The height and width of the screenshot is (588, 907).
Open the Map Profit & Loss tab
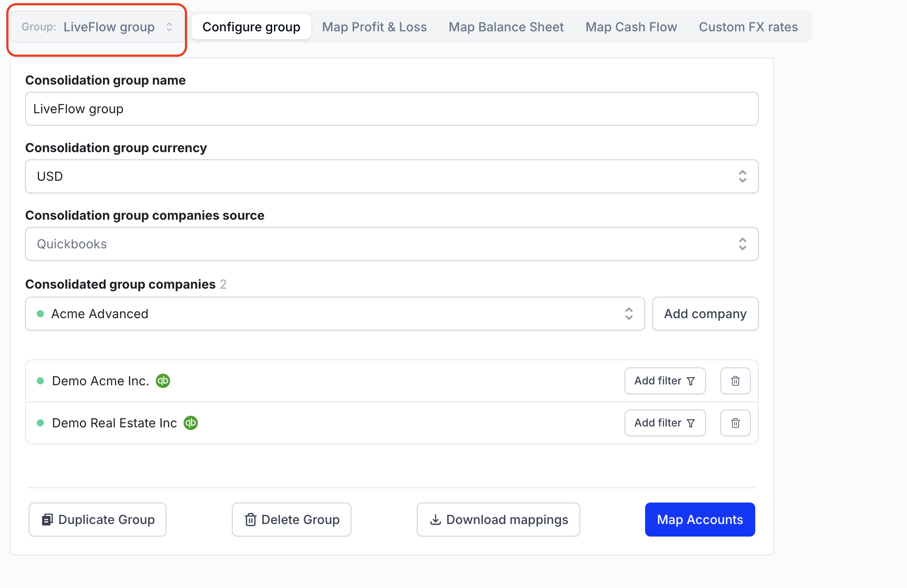(374, 27)
